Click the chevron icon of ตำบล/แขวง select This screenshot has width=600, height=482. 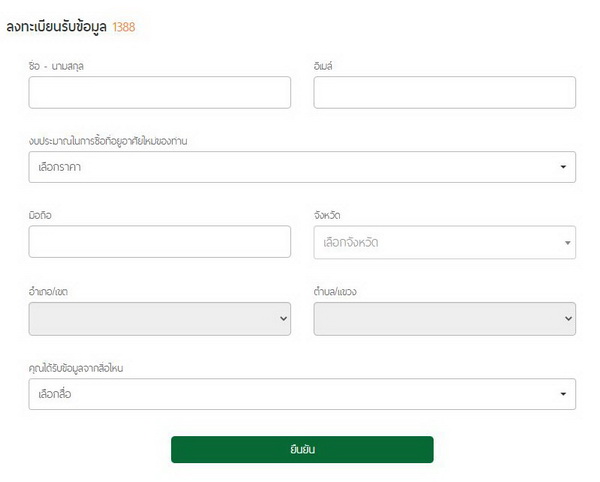[x=567, y=319]
